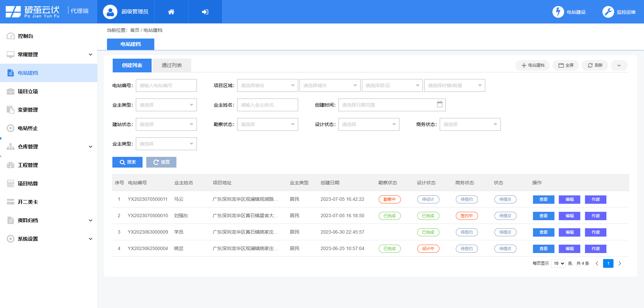Open the 请选择省份 province dropdown

pyautogui.click(x=267, y=85)
